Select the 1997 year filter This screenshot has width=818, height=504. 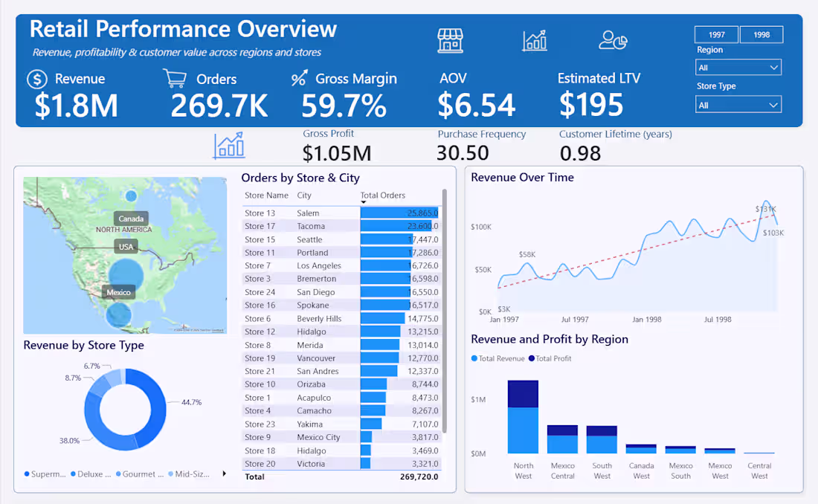pyautogui.click(x=716, y=34)
